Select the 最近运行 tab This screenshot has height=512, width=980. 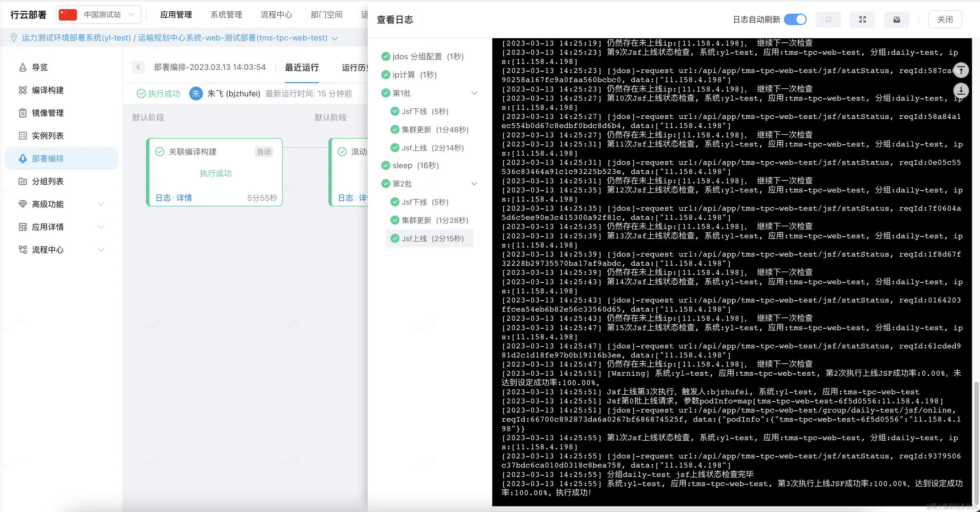pyautogui.click(x=302, y=68)
